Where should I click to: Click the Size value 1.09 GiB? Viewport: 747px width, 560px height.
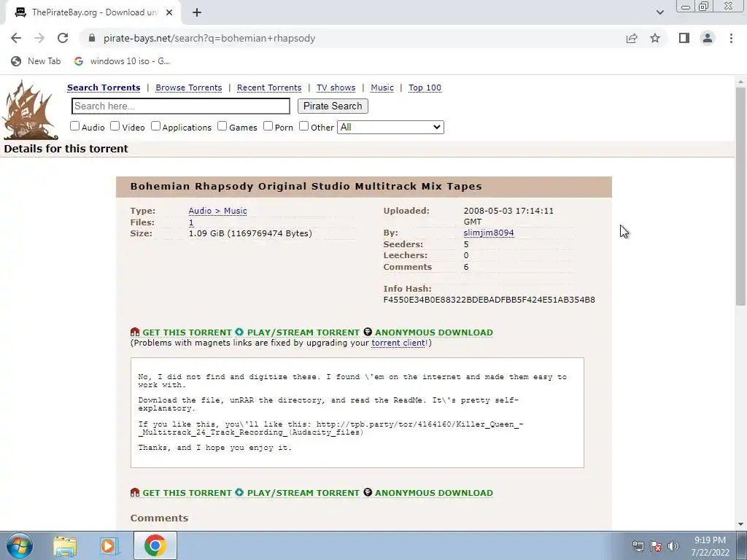pyautogui.click(x=251, y=233)
